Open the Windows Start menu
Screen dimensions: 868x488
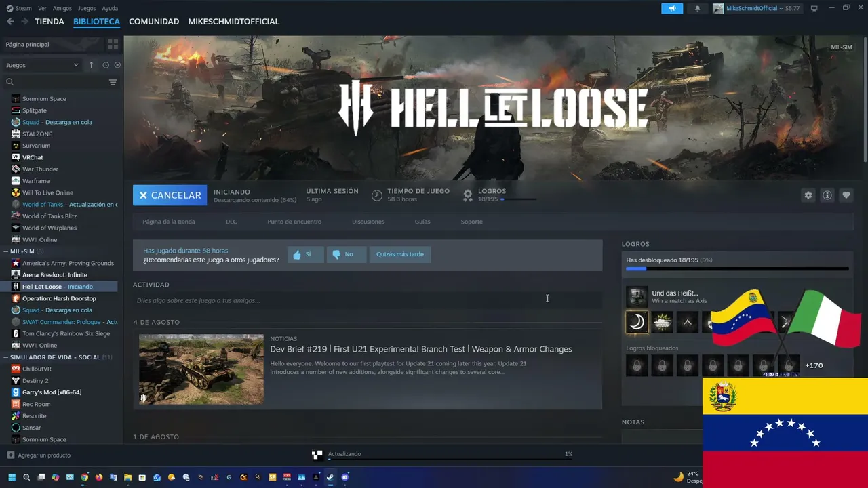[12, 477]
